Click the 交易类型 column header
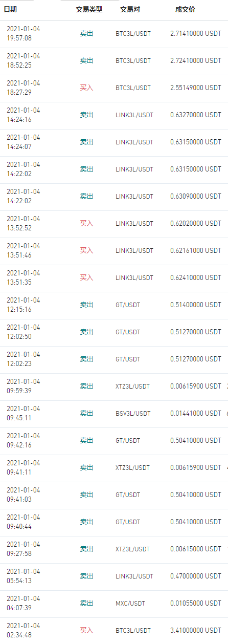This screenshot has height=644, width=228. coord(89,9)
